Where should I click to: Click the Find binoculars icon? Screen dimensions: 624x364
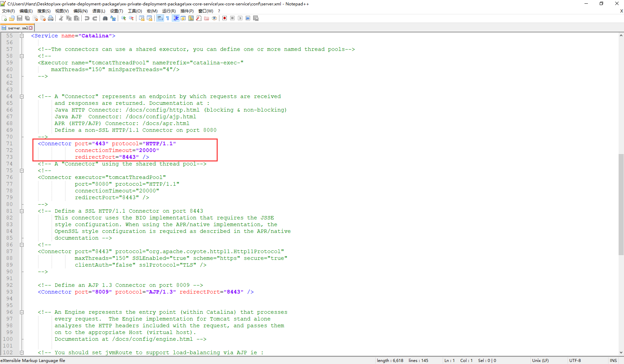[105, 18]
